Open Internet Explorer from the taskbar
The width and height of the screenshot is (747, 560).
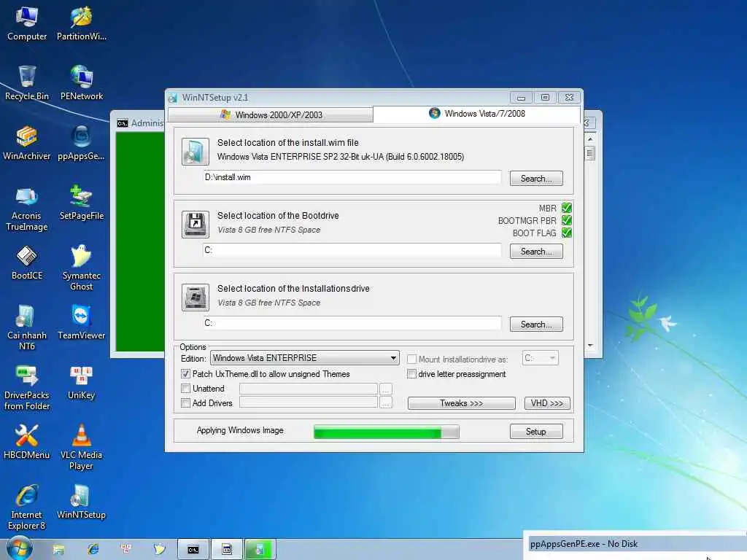coord(93,550)
